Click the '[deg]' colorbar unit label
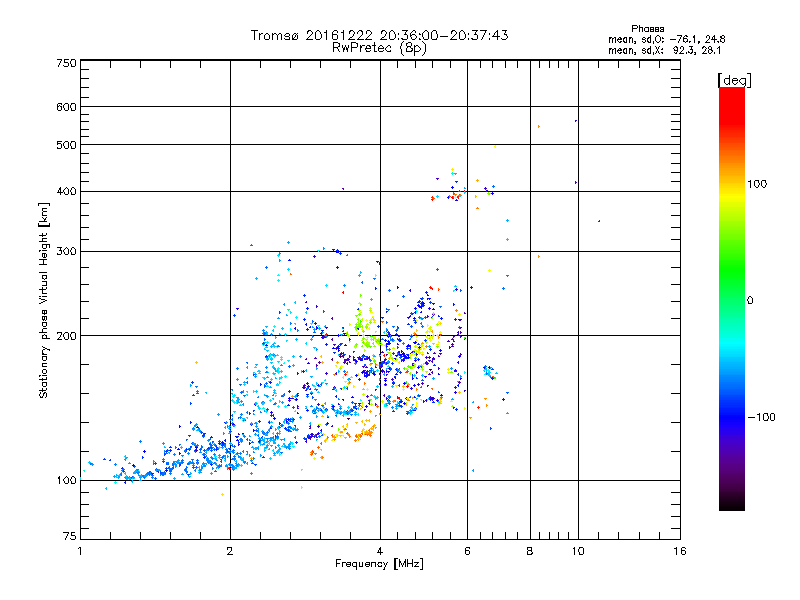Viewport: 800px width, 600px height. pyautogui.click(x=734, y=80)
